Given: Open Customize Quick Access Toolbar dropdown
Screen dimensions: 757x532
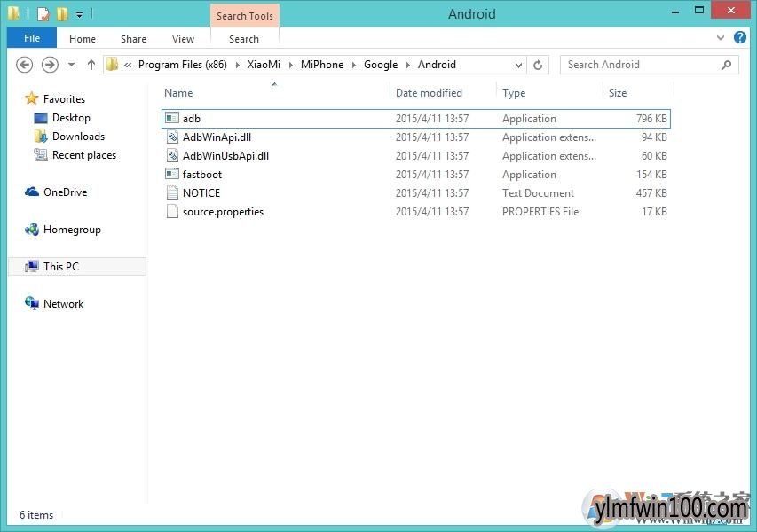Looking at the screenshot, I should [x=79, y=15].
